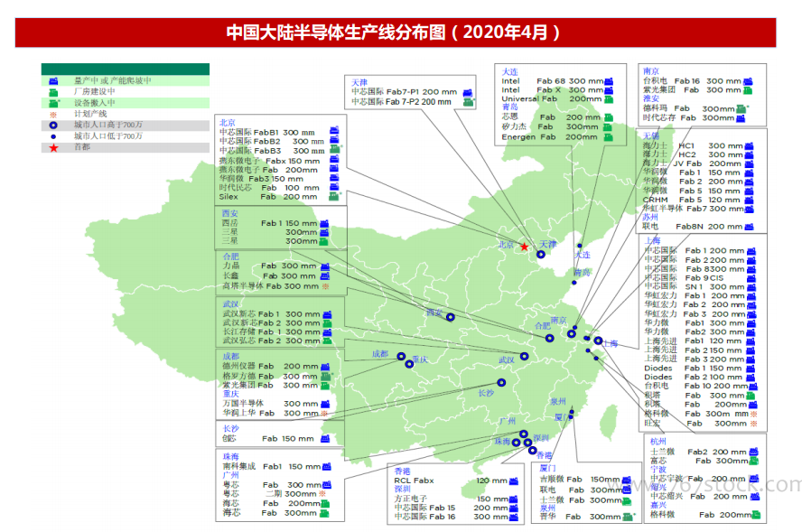Select the 上海 city ring marker
The width and height of the screenshot is (802, 532).
(598, 341)
